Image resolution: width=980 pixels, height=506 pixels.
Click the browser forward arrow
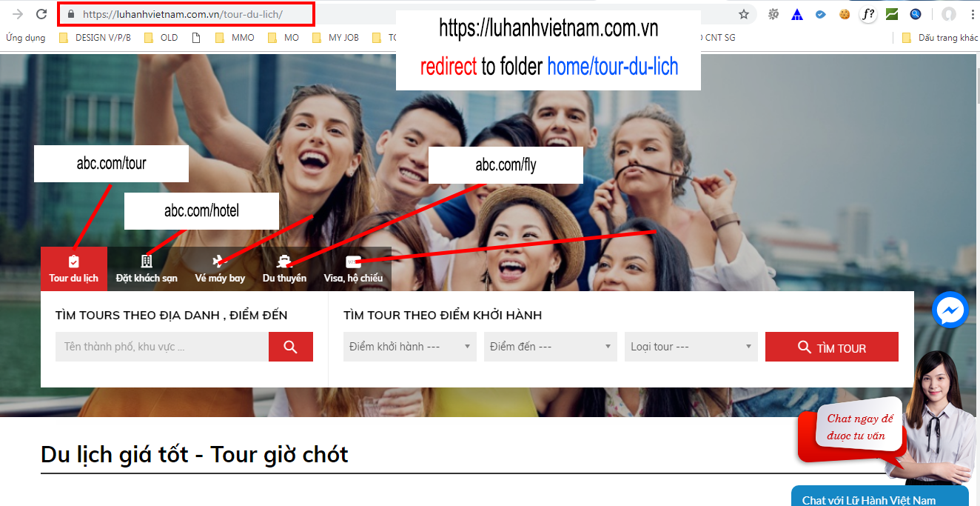(19, 13)
